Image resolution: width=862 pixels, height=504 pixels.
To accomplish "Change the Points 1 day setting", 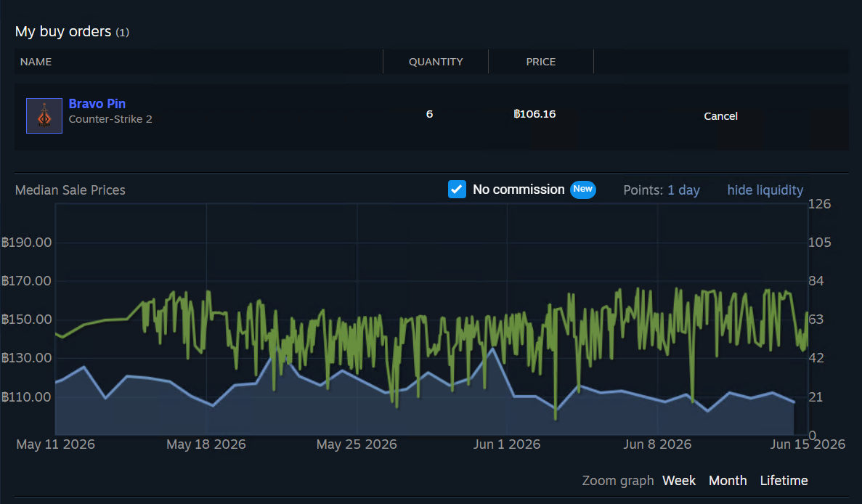I will [x=683, y=190].
